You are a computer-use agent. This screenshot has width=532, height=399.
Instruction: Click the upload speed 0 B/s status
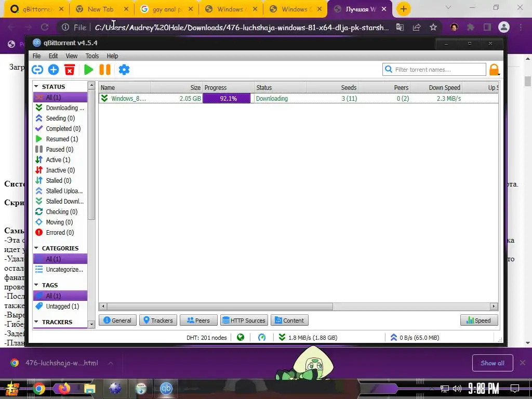tap(415, 338)
